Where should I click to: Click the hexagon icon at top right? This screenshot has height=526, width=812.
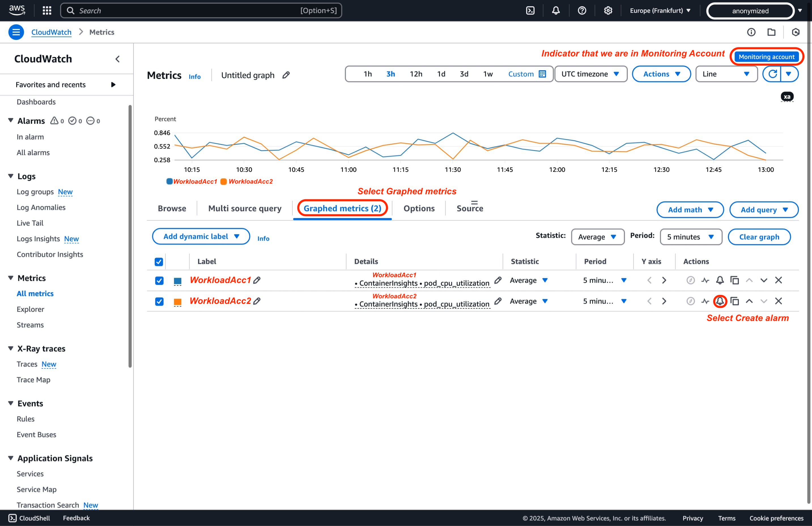point(795,32)
